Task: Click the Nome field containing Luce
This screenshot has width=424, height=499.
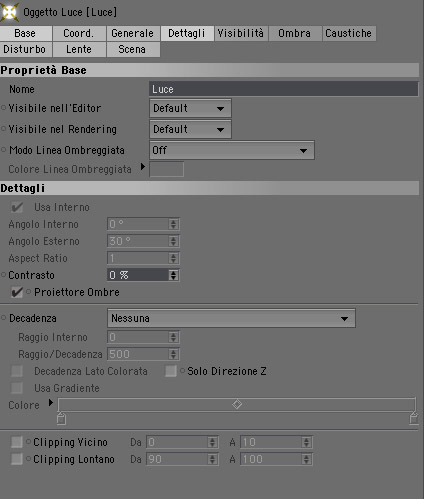Action: click(x=284, y=89)
